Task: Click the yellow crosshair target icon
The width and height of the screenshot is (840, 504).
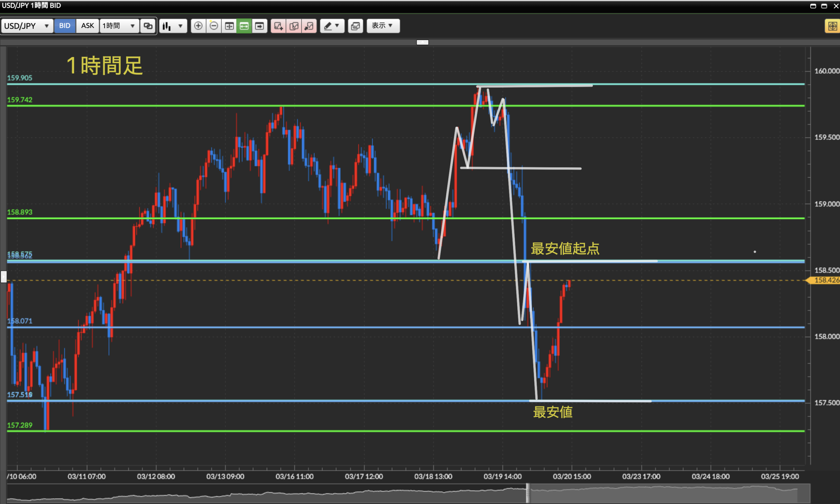Action: (x=832, y=26)
